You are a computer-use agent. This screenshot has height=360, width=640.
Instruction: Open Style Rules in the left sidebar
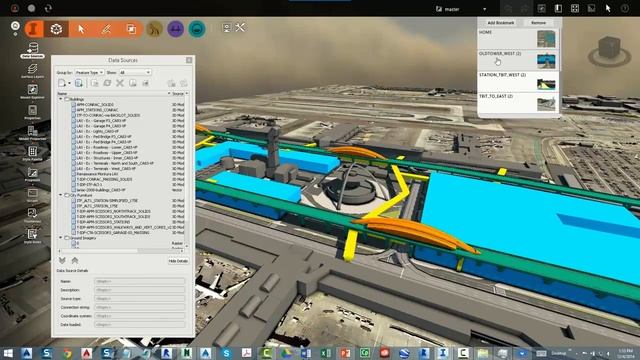(x=33, y=236)
